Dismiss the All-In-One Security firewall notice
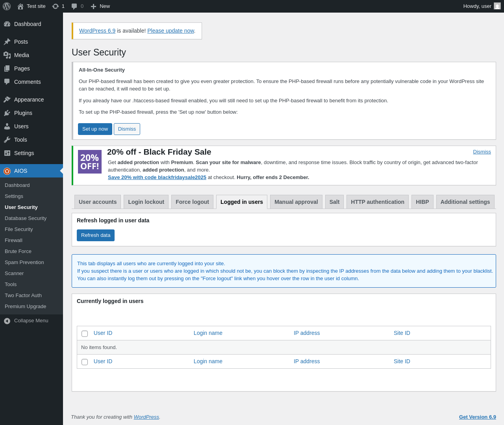504x425 pixels. [x=127, y=129]
